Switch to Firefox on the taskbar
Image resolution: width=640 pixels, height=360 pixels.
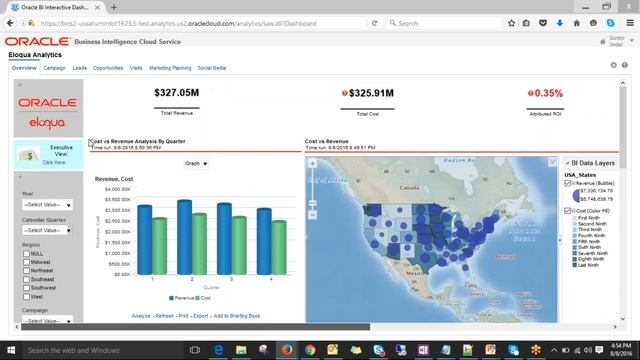pos(287,350)
